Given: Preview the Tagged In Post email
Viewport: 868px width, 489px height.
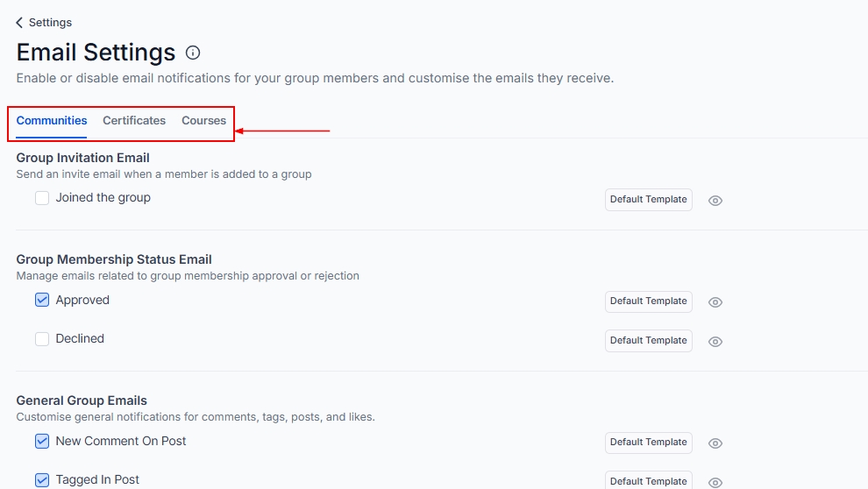Looking at the screenshot, I should (715, 482).
